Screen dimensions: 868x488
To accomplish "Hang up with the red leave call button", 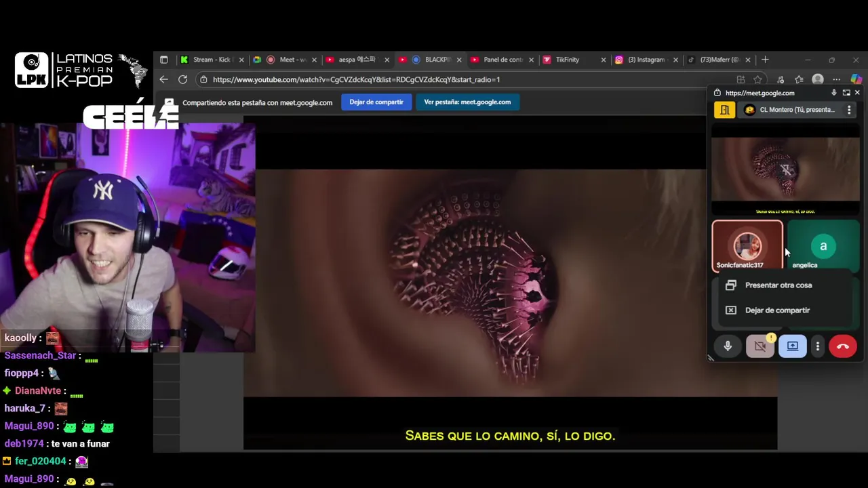I will pos(843,346).
